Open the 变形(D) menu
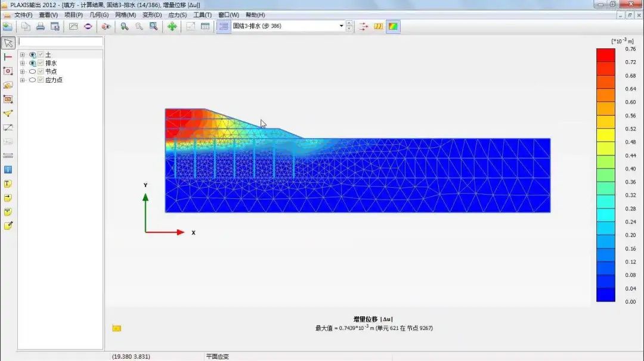This screenshot has height=361, width=644. 152,15
